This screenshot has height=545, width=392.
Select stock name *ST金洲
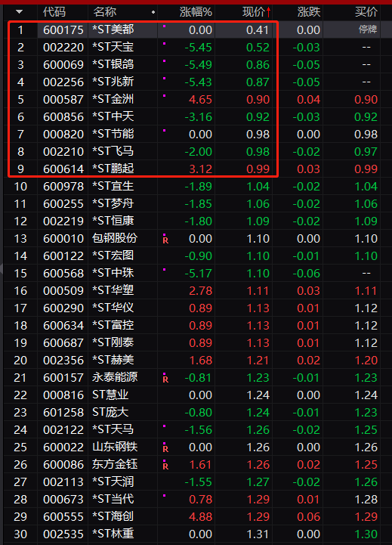click(113, 99)
